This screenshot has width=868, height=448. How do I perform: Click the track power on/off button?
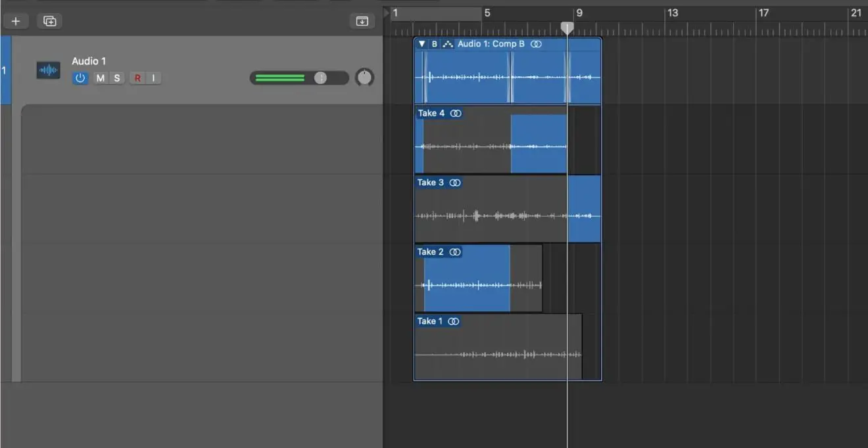(80, 78)
